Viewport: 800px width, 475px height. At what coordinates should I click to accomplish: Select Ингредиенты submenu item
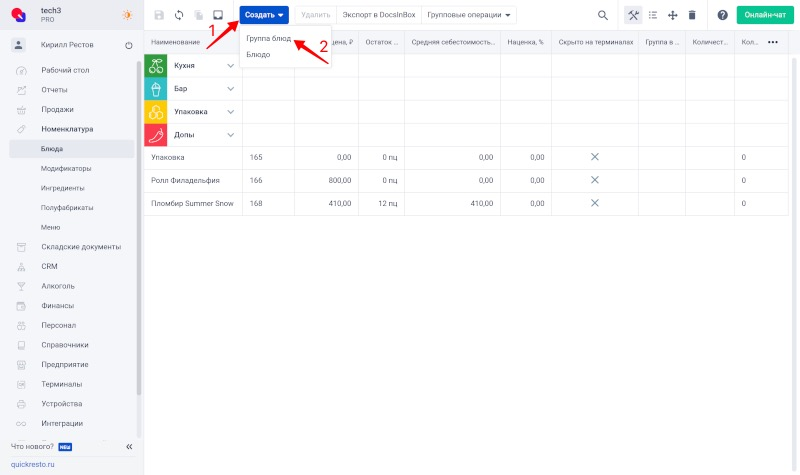(62, 188)
